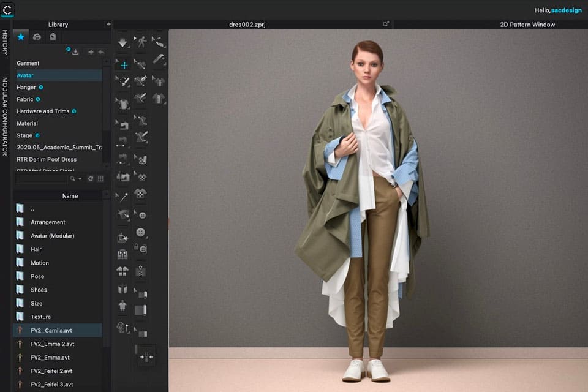The width and height of the screenshot is (588, 392).
Task: Pop out the 3D window
Action: [x=386, y=24]
